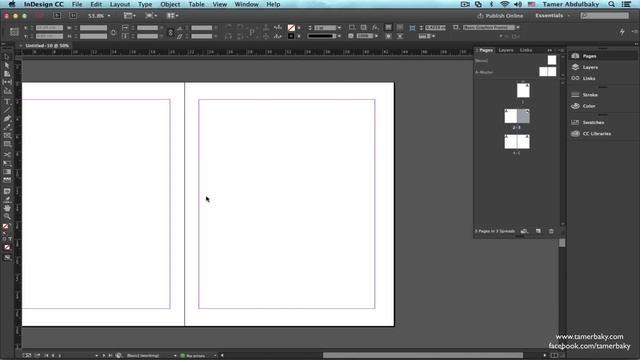Select the Free Transform tool
640x360 pixels.
(7, 163)
